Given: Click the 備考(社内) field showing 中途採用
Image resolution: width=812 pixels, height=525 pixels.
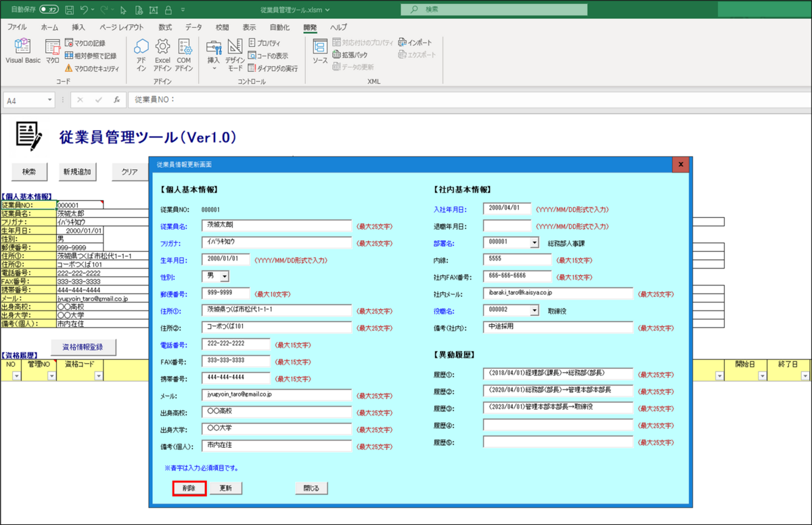Looking at the screenshot, I should [558, 327].
